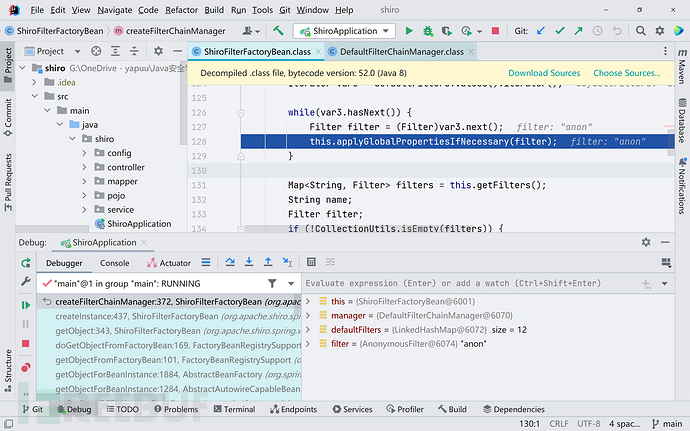Toggle Project tool window on left sidebar

click(x=8, y=66)
